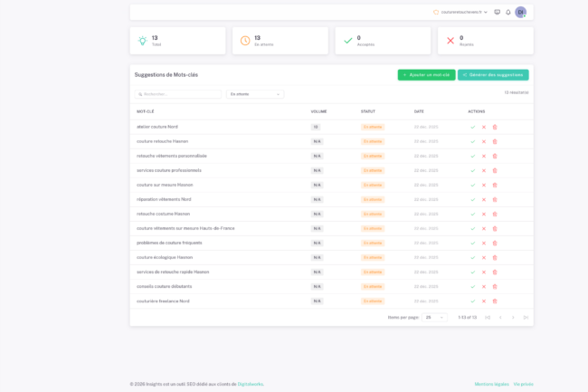Click the monitor icon in the header
The height and width of the screenshot is (392, 588).
(x=497, y=12)
